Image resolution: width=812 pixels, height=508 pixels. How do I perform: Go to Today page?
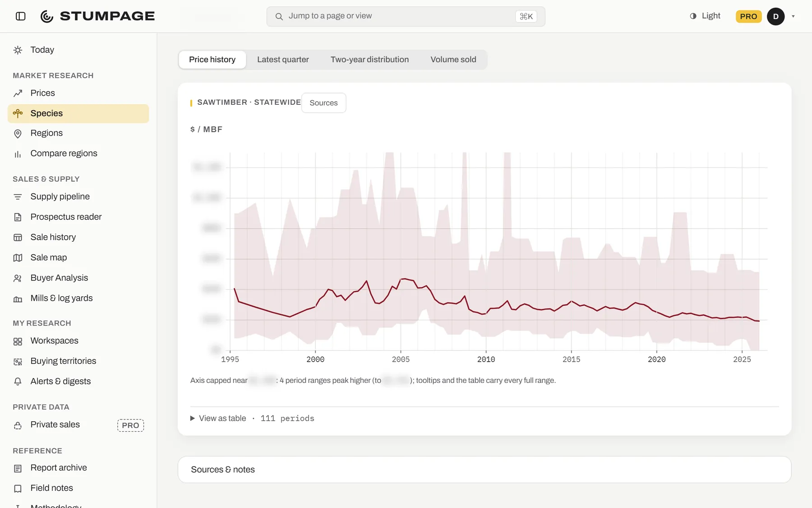42,50
